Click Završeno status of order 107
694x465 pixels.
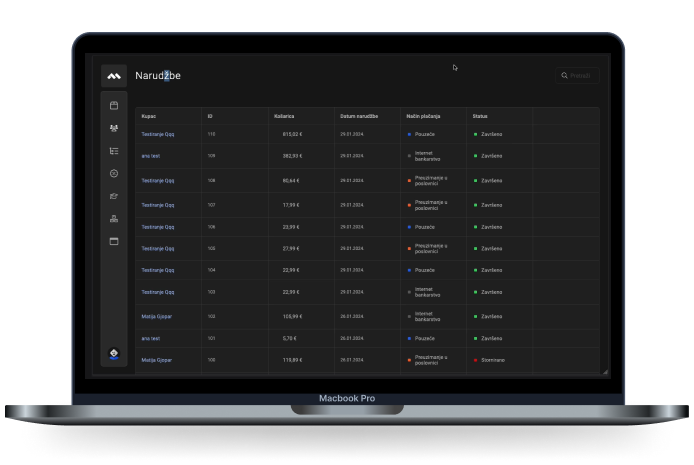coord(491,205)
